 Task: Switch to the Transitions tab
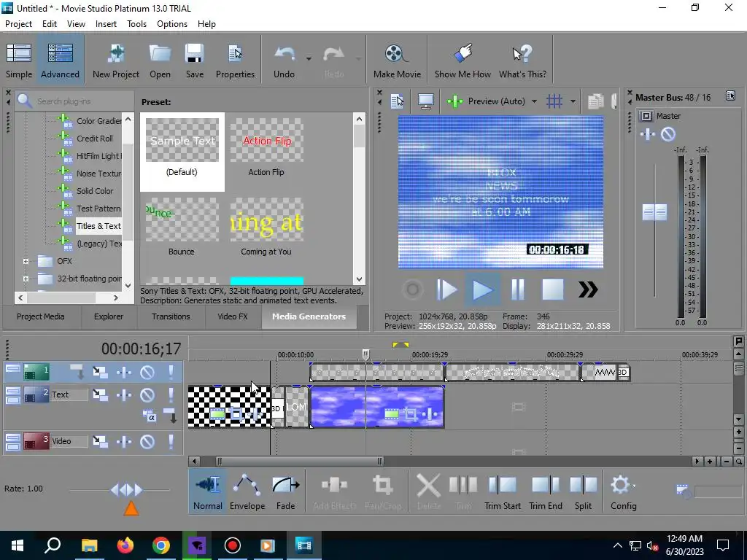[x=171, y=316]
